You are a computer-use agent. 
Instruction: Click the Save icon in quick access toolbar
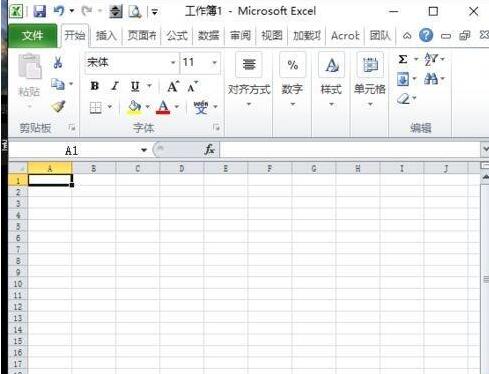[x=40, y=12]
